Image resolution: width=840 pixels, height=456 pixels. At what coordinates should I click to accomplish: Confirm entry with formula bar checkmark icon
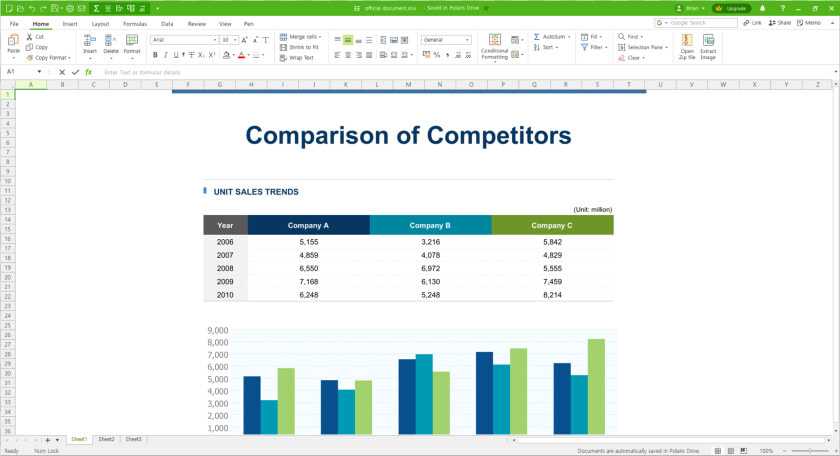(x=75, y=72)
